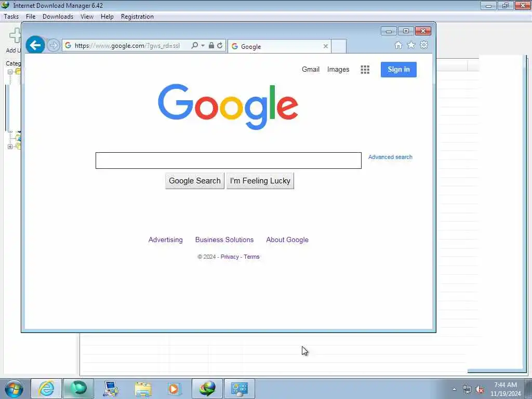The width and height of the screenshot is (532, 399).
Task: Click the I'm Feeling Lucky button
Action: [x=260, y=181]
